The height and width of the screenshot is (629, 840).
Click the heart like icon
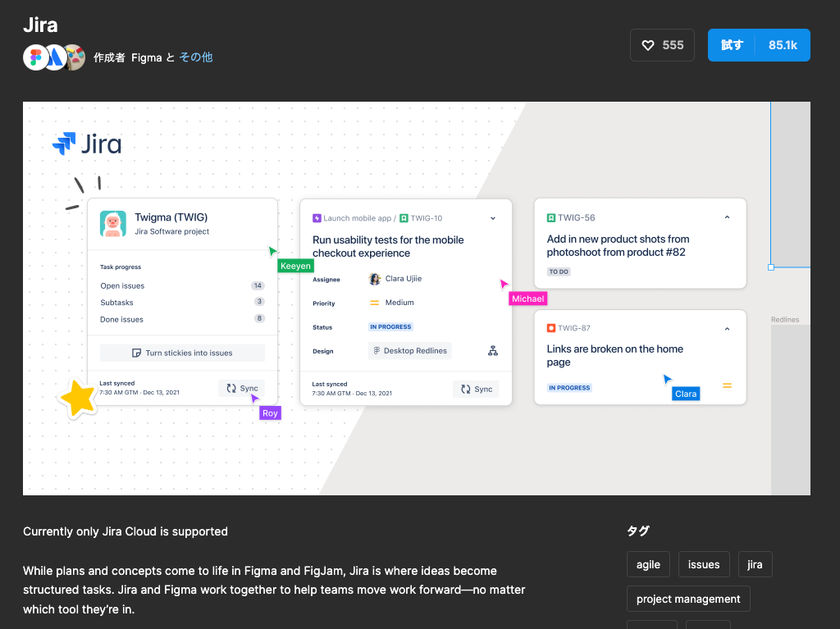(x=648, y=46)
